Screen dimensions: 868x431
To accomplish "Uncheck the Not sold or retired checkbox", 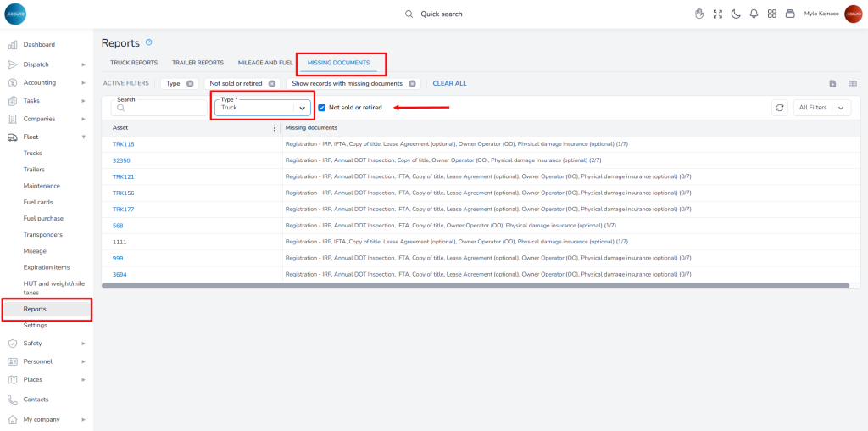I will point(322,108).
